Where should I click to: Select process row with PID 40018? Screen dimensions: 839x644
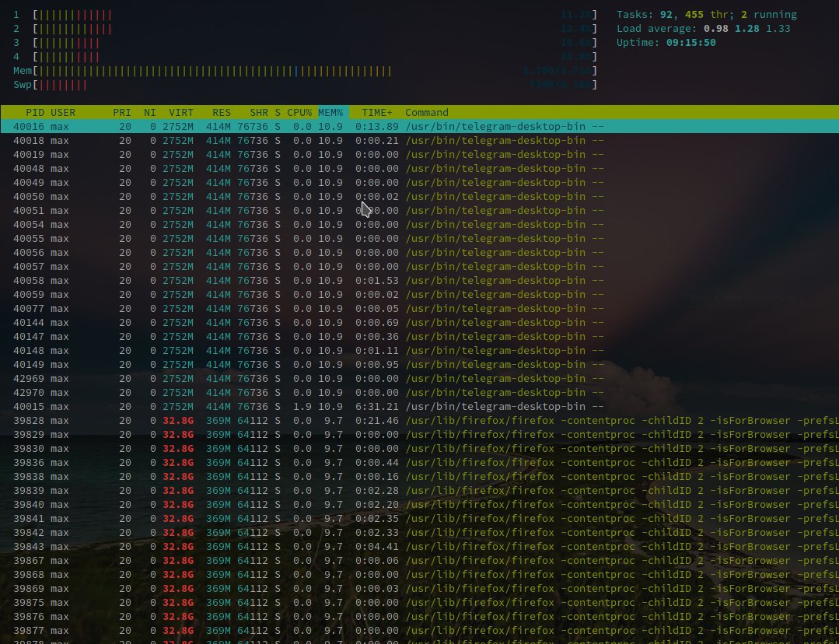pos(420,140)
